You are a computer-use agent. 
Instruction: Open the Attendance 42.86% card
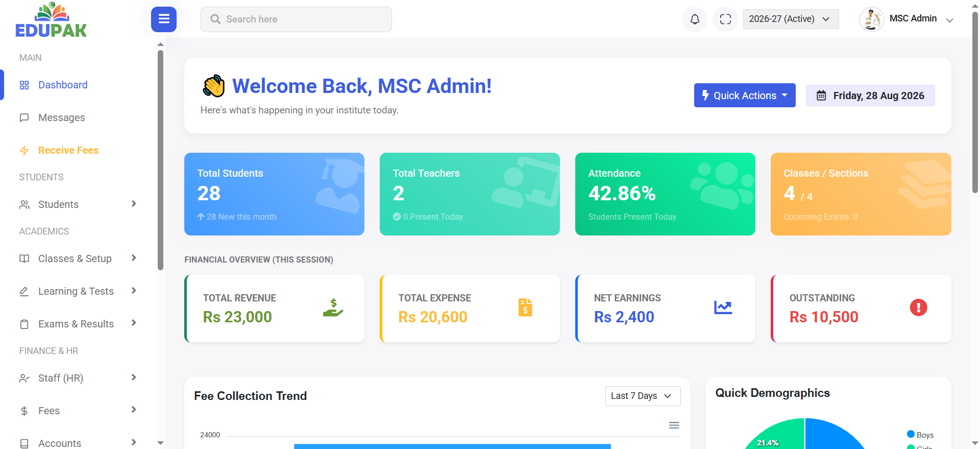(x=665, y=194)
